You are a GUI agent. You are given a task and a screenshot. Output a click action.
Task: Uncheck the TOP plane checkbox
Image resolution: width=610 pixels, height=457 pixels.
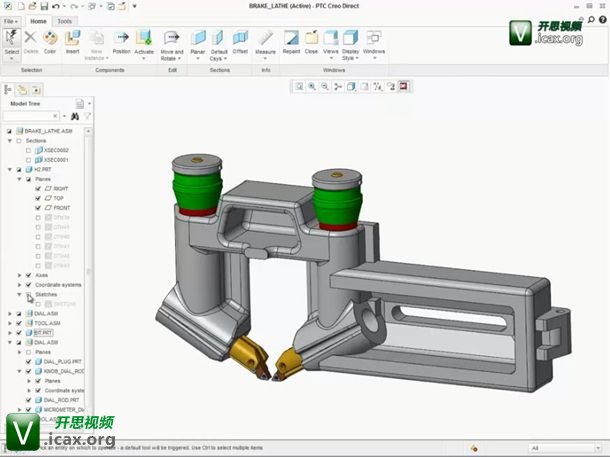(38, 198)
